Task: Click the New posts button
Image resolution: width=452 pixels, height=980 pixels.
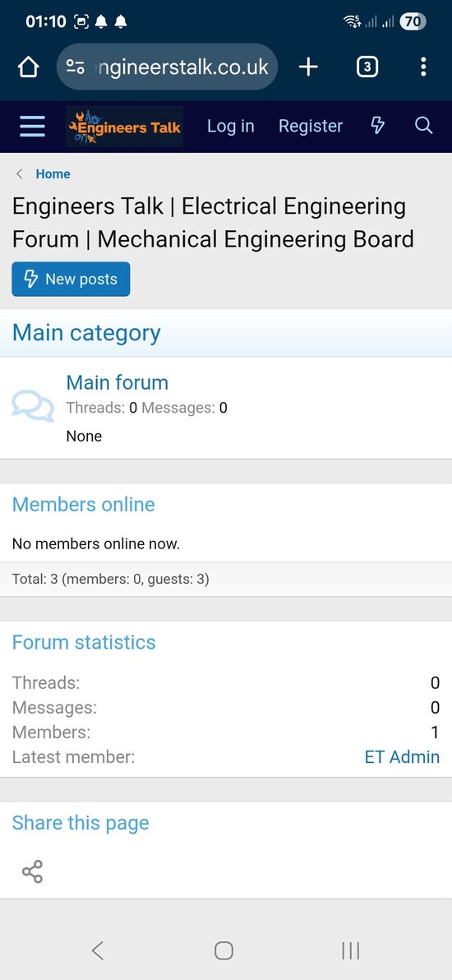Action: click(x=71, y=279)
